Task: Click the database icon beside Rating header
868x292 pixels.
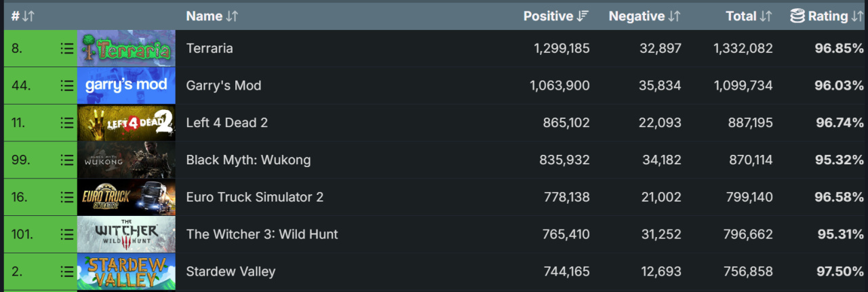Action: (x=797, y=16)
